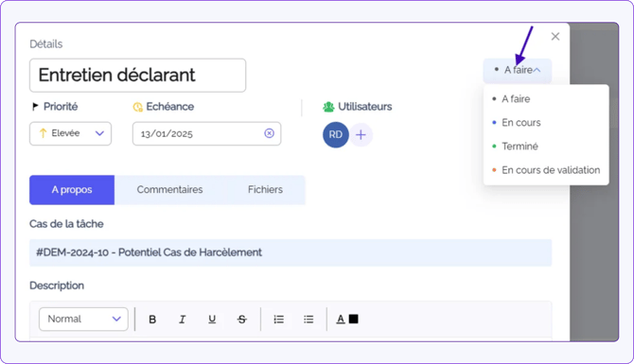
Task: Toggle italic formatting
Action: click(x=182, y=320)
